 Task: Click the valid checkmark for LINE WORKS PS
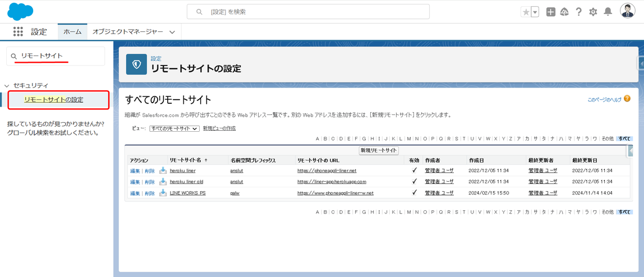coord(415,192)
